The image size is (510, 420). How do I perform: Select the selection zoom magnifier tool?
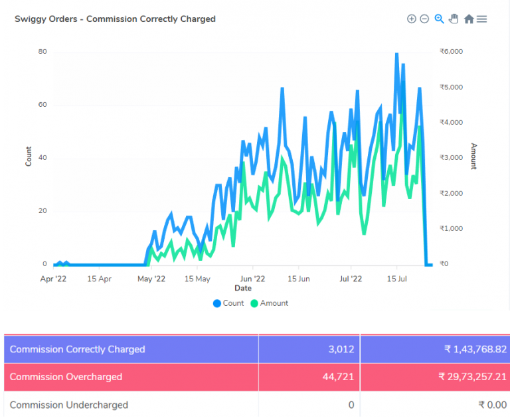click(439, 19)
